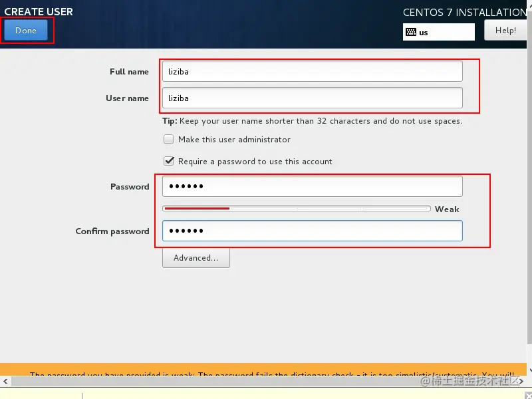Focus the User name text field
532x399 pixels.
click(x=312, y=98)
